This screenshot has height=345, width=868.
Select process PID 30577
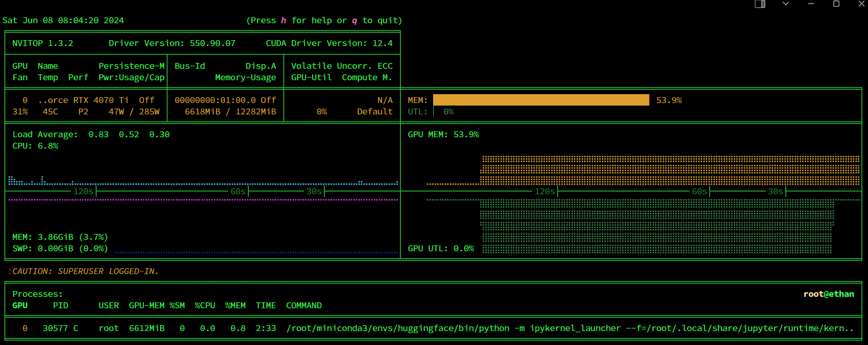tap(55, 328)
